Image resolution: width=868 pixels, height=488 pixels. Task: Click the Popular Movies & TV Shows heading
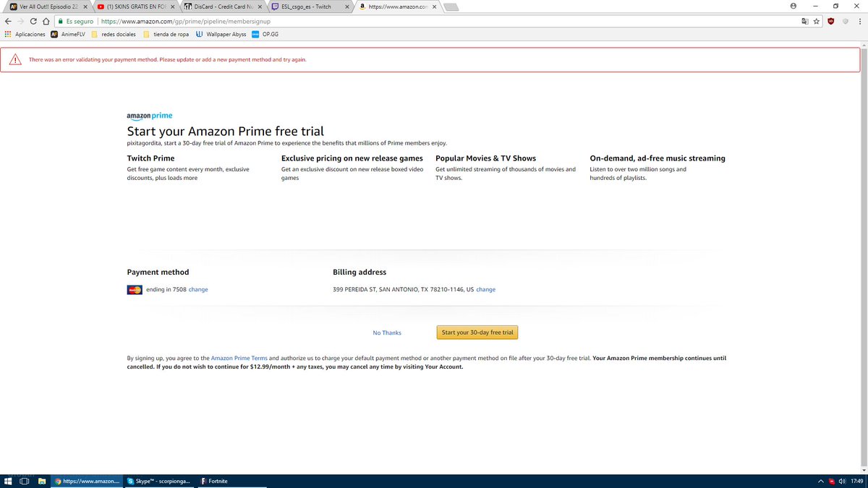coord(486,158)
